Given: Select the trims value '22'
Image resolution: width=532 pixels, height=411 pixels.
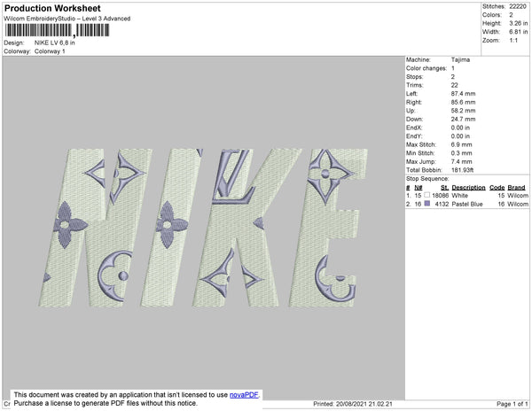Looking at the screenshot, I should [454, 85].
